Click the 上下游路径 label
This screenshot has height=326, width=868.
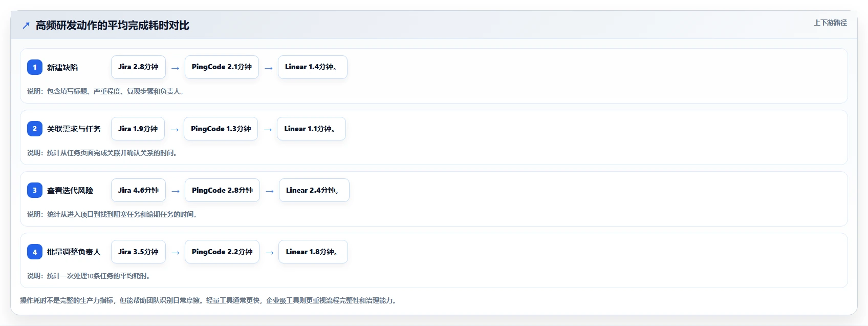(x=830, y=23)
